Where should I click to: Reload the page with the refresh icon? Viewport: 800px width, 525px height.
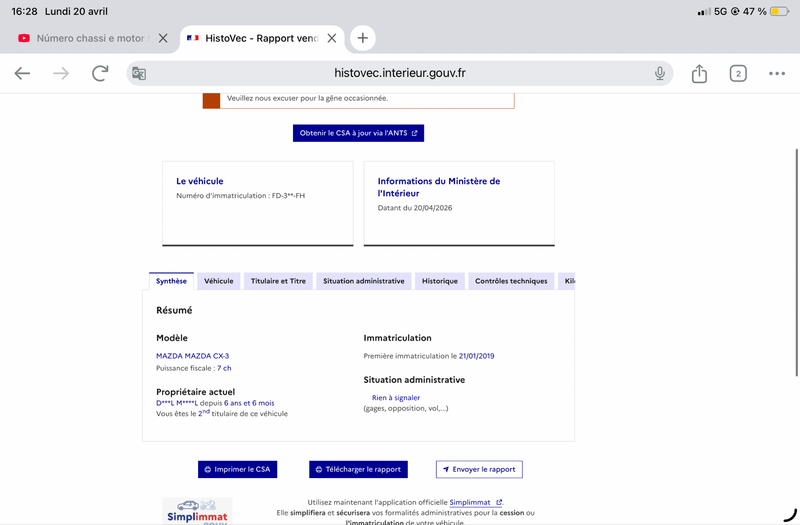click(100, 73)
